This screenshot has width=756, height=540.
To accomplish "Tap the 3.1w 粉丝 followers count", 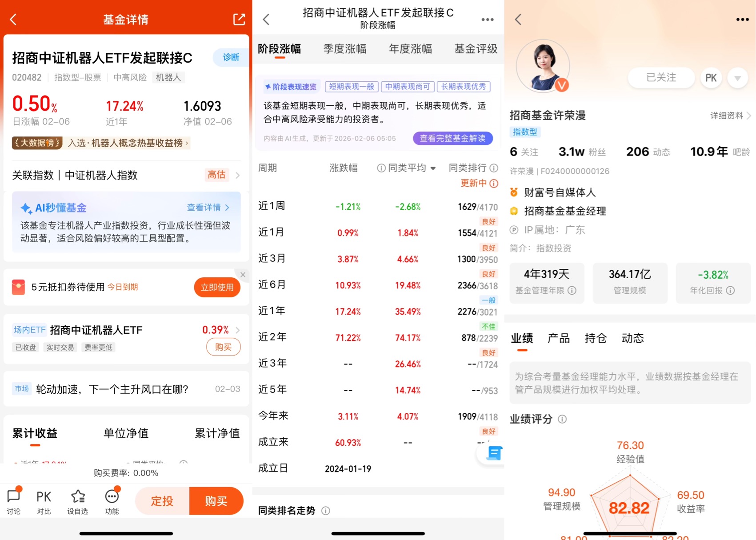I will click(582, 152).
